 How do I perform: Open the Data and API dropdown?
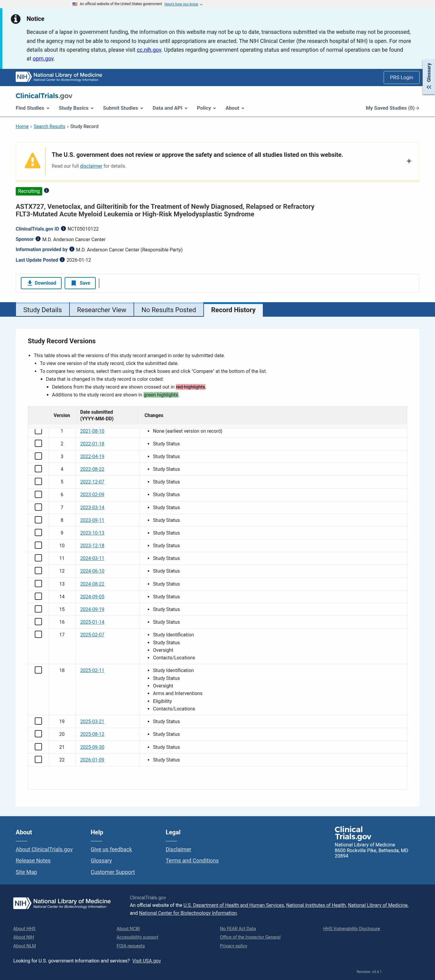click(170, 108)
